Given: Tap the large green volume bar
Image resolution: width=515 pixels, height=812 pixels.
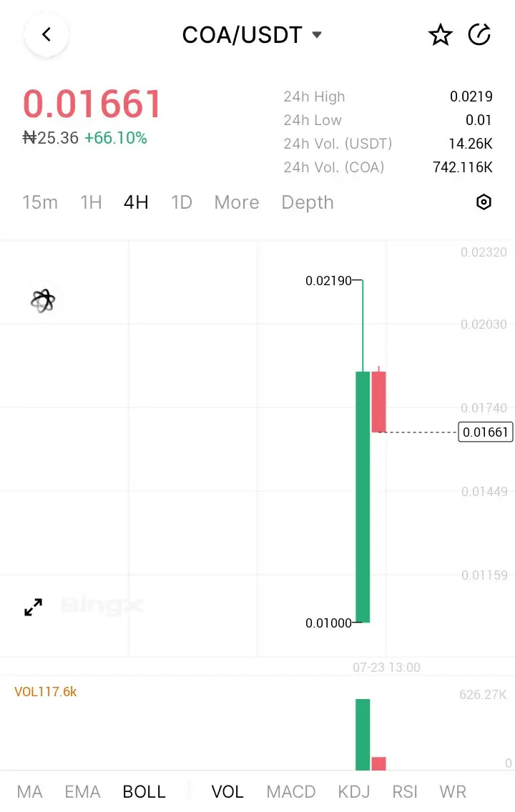Looking at the screenshot, I should coord(363,734).
